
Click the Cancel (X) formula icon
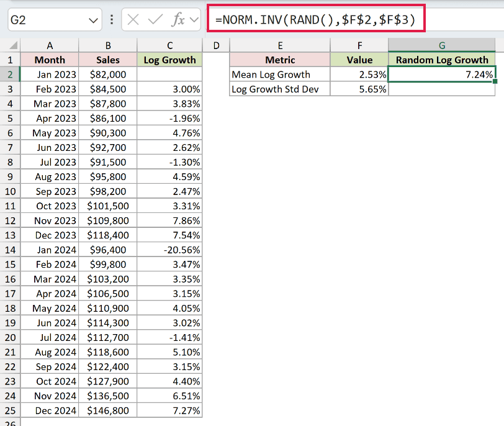coord(133,20)
